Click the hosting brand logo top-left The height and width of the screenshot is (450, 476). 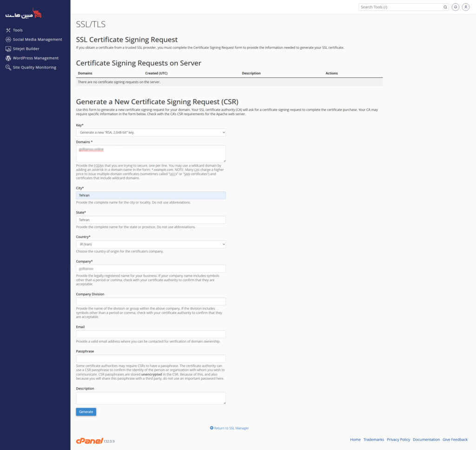(24, 14)
